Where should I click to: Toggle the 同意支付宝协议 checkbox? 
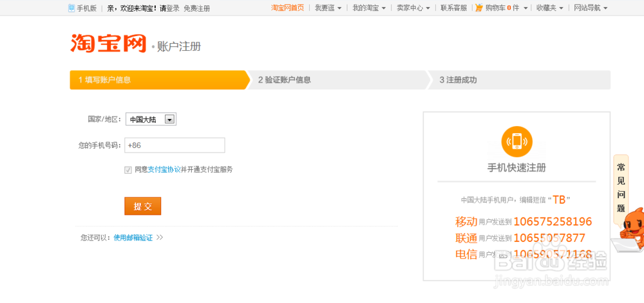128,170
